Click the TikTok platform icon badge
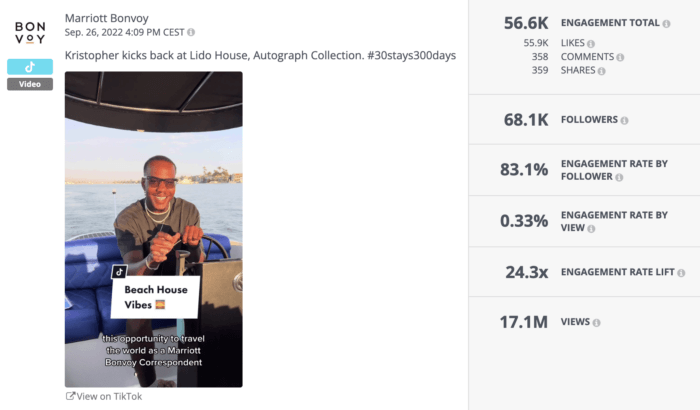 pos(30,67)
